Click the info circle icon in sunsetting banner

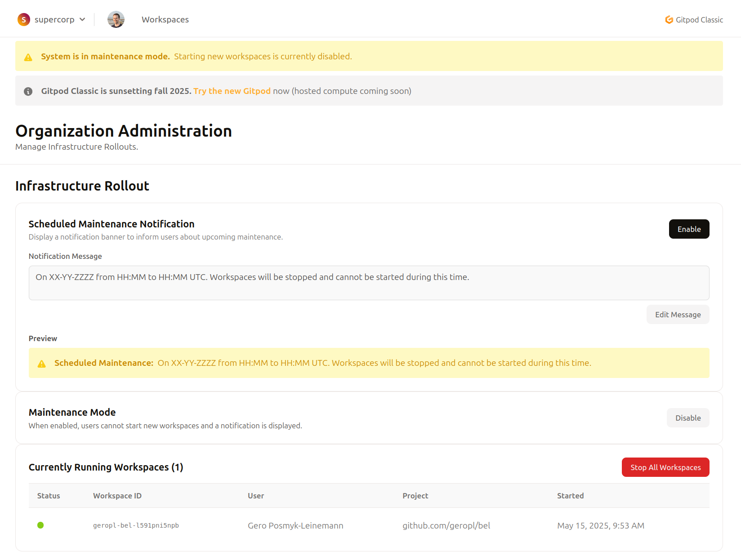(x=28, y=91)
